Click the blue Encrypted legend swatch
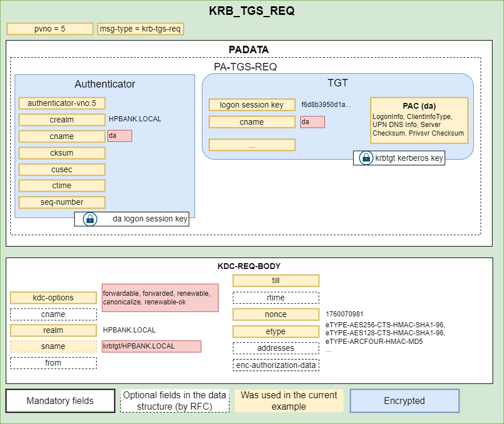 pyautogui.click(x=404, y=401)
